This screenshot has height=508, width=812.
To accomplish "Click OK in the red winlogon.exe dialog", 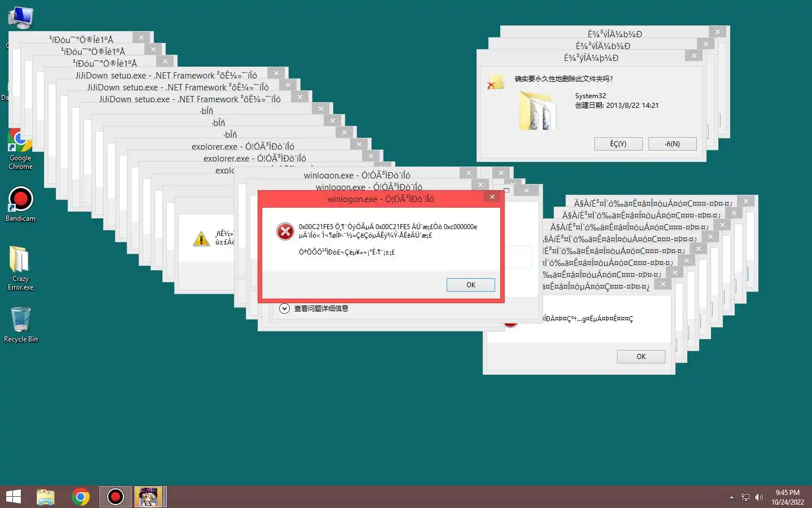I will click(x=471, y=285).
